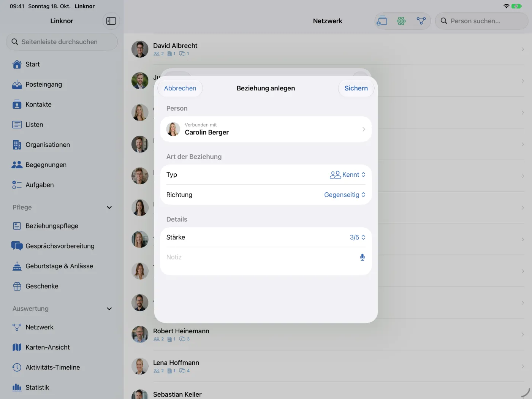This screenshot has height=399, width=532.
Task: Select the graph view icon in the toolbar
Action: pyautogui.click(x=421, y=21)
